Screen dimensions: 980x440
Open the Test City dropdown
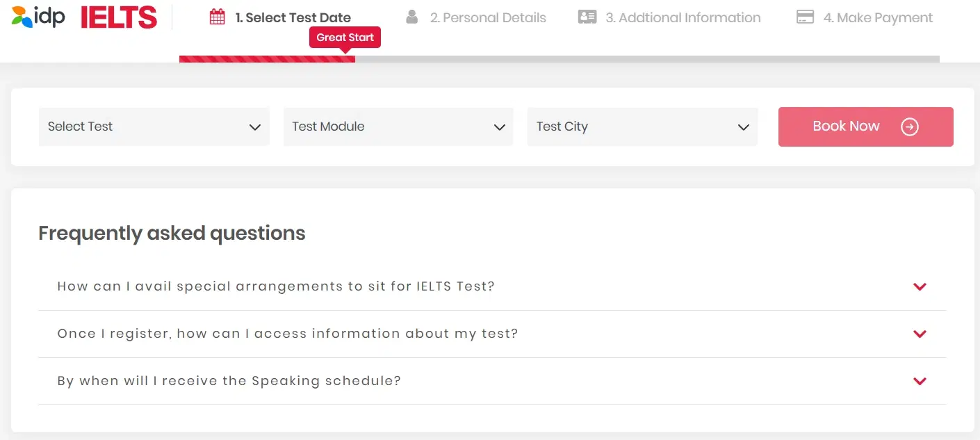642,127
